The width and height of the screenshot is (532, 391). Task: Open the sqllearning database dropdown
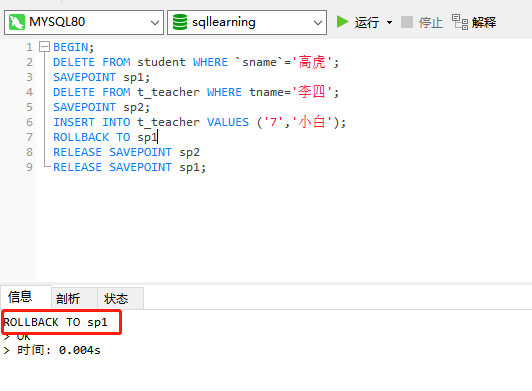tap(247, 22)
